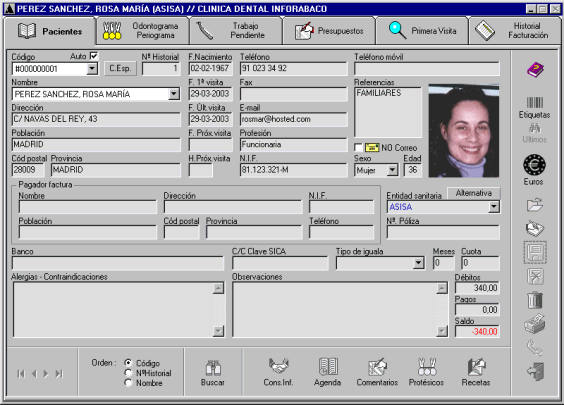Open the Odontograma Periograma tab
The image size is (564, 405).
(x=142, y=31)
